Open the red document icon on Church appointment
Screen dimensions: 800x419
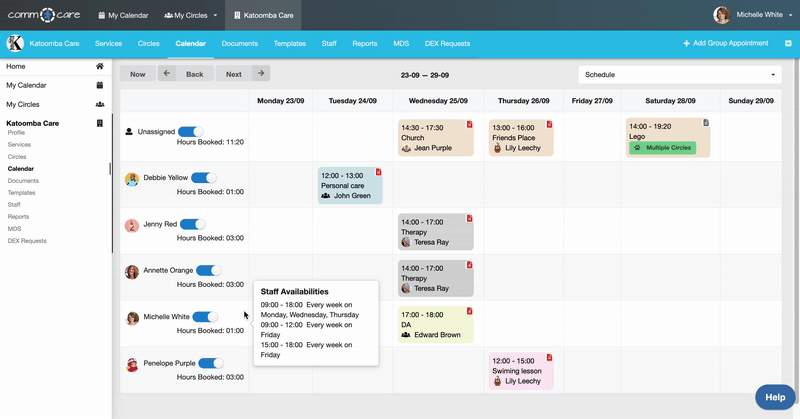point(468,125)
